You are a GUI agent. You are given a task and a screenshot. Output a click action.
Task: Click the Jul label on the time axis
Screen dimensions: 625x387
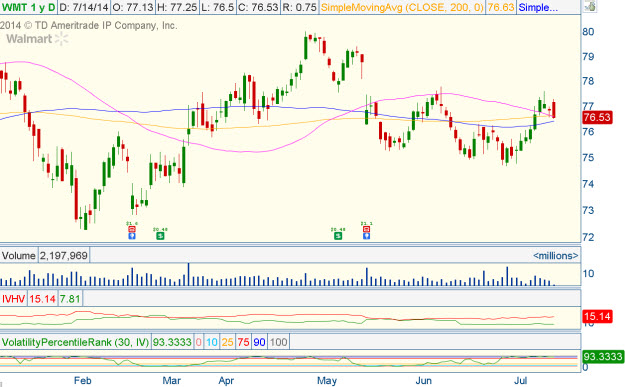(x=520, y=381)
